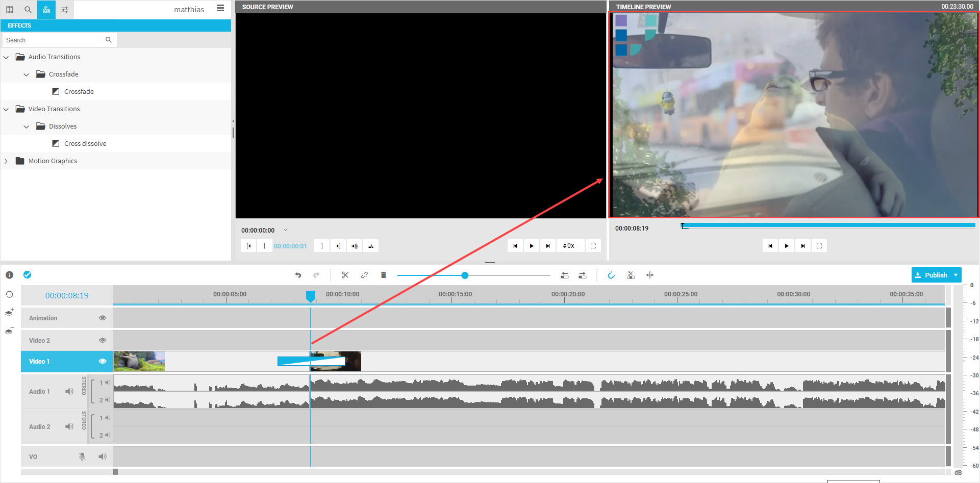980x483 pixels.
Task: Click the link/unlink clips icon
Action: [x=364, y=275]
